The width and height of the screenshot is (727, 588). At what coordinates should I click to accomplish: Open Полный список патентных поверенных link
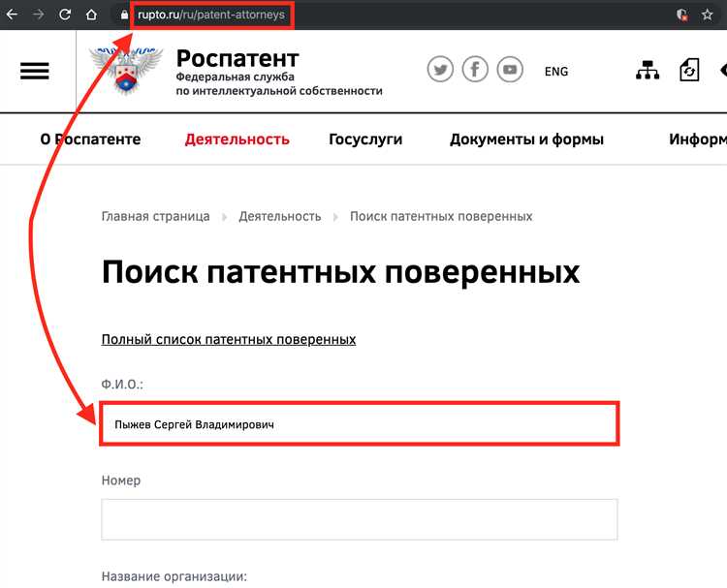tap(229, 340)
